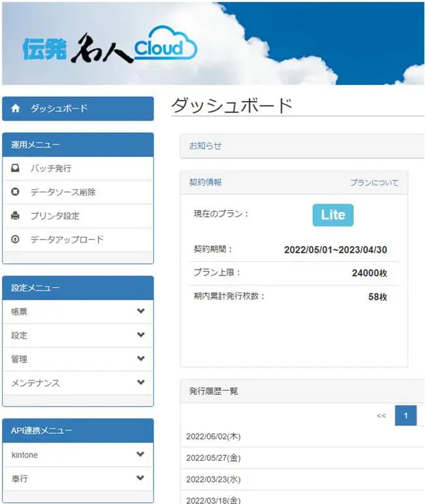Image resolution: width=425 pixels, height=504 pixels.
Task: Open the プランについて link
Action: 374,183
